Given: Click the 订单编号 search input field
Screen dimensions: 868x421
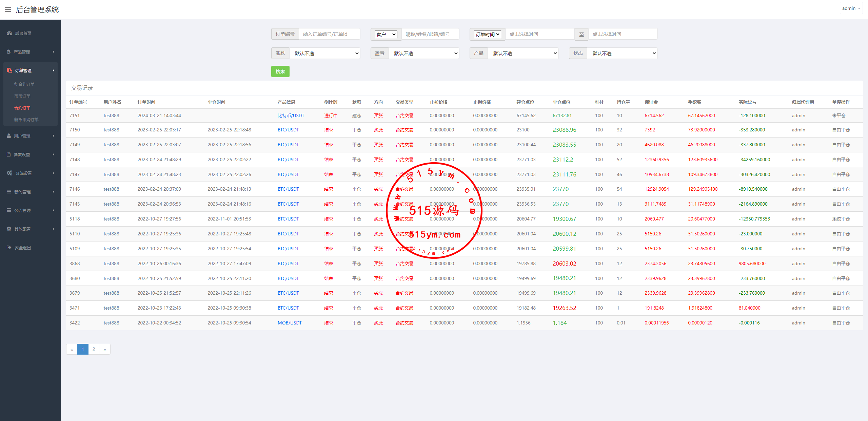Looking at the screenshot, I should [x=329, y=34].
